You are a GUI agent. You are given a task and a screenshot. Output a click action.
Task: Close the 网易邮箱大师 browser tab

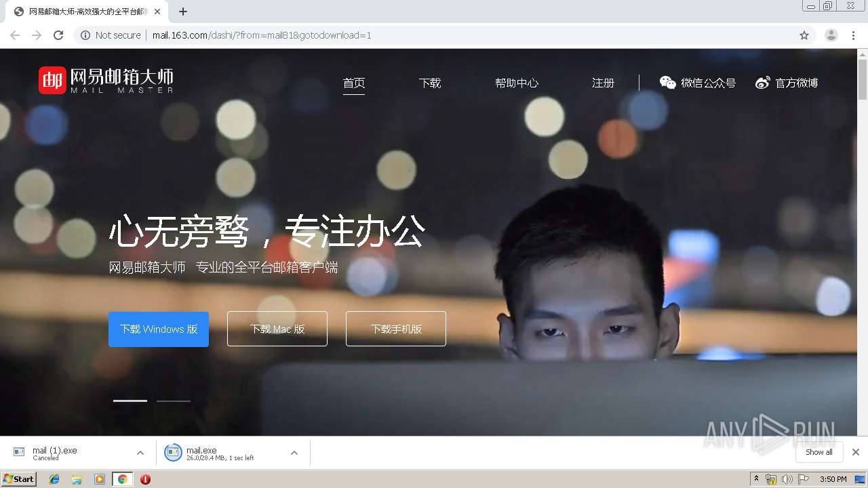tap(158, 12)
